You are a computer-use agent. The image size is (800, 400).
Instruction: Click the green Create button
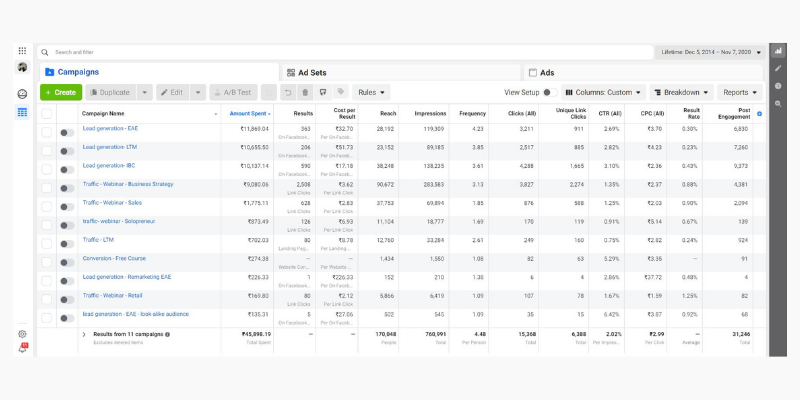pyautogui.click(x=61, y=92)
